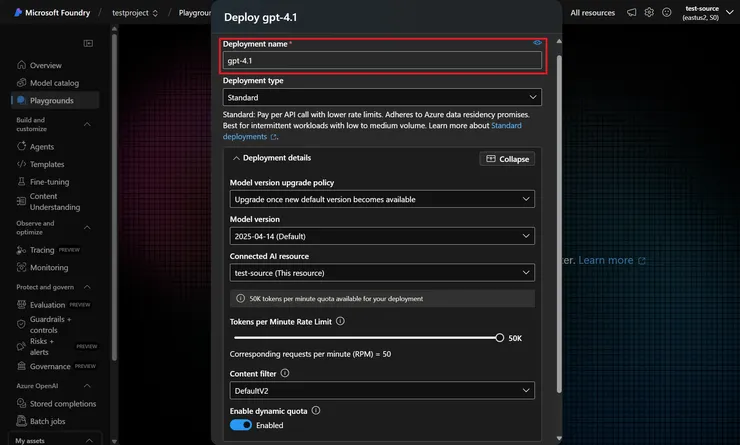Collapse the Observe and optimize section
The width and height of the screenshot is (740, 445).
87,227
